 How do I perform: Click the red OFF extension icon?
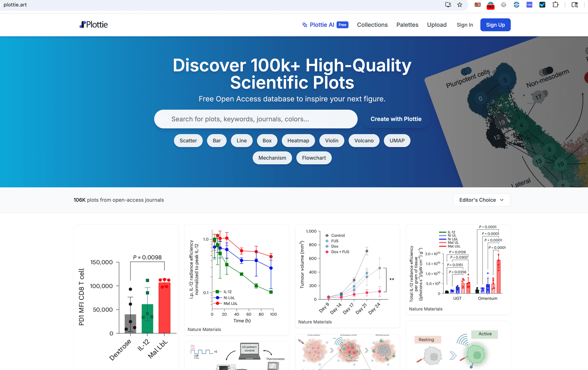tap(490, 5)
